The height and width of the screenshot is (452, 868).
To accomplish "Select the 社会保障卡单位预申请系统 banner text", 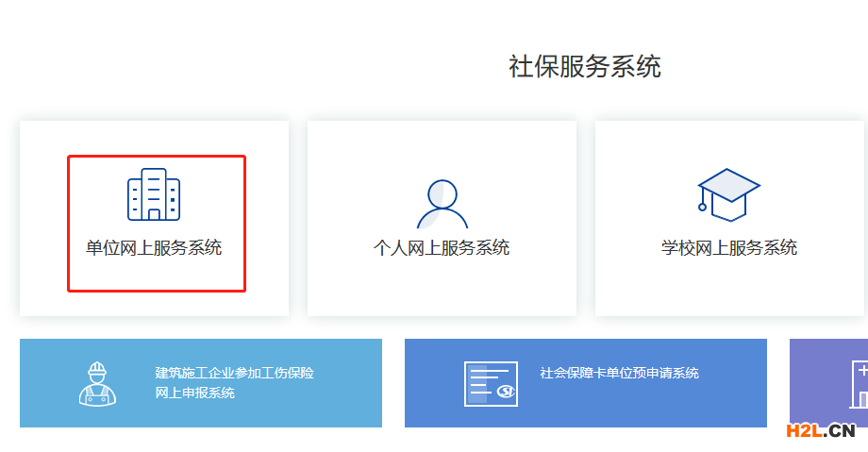I will point(619,373).
